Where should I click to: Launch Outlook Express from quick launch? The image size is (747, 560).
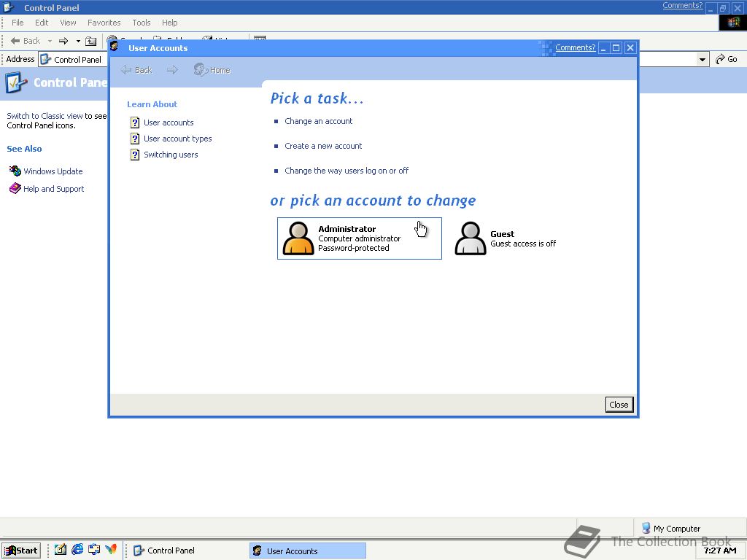94,550
